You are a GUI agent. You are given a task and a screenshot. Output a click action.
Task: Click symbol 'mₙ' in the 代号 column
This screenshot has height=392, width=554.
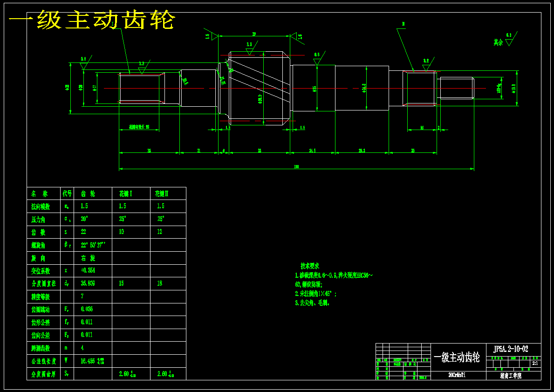pyautogui.click(x=67, y=206)
